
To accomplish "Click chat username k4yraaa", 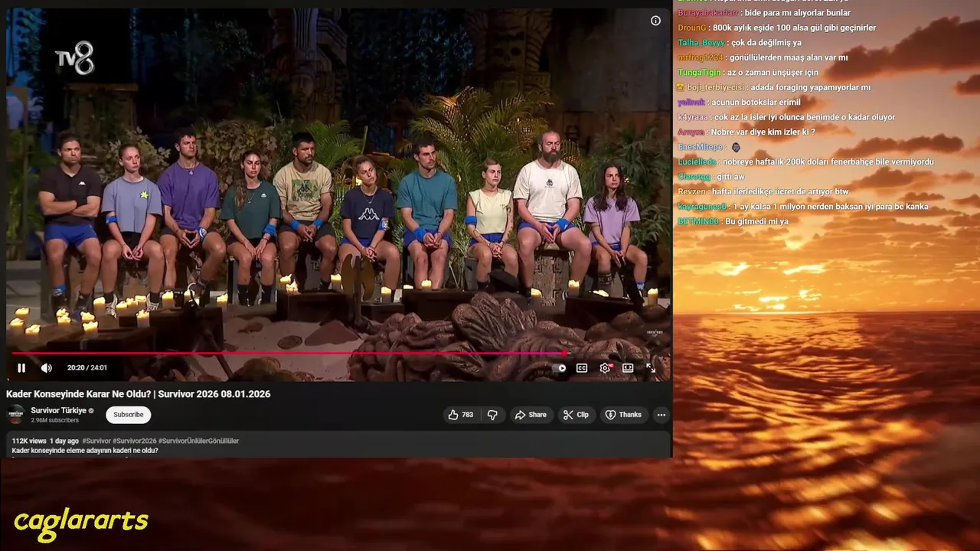I will (x=693, y=117).
